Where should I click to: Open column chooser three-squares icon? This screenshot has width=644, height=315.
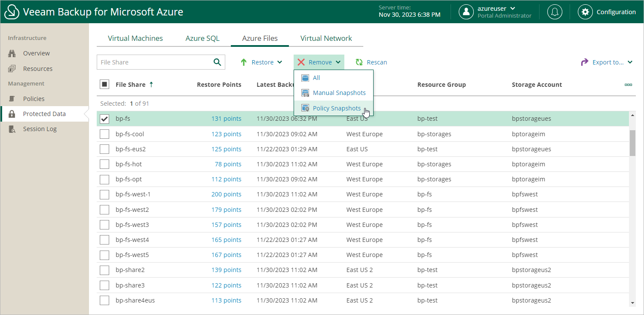pyautogui.click(x=628, y=85)
